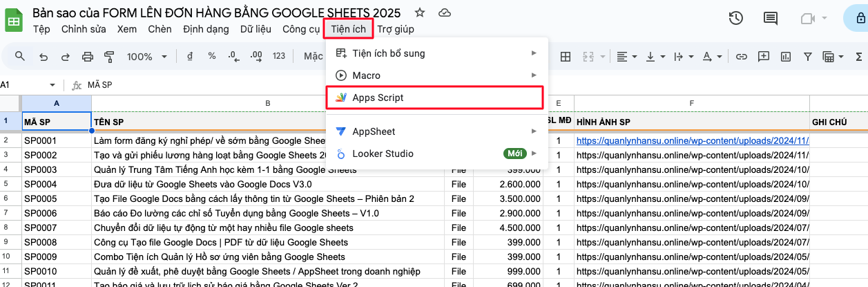
Task: Open the row 2 image URL link
Action: (692, 140)
